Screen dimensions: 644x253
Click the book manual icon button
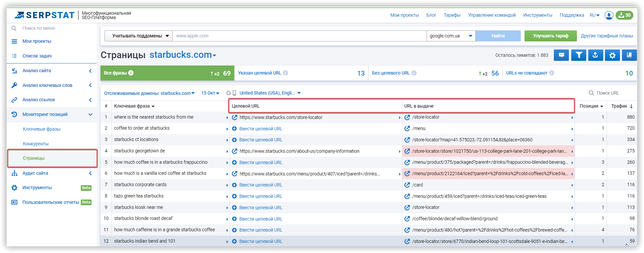[629, 55]
